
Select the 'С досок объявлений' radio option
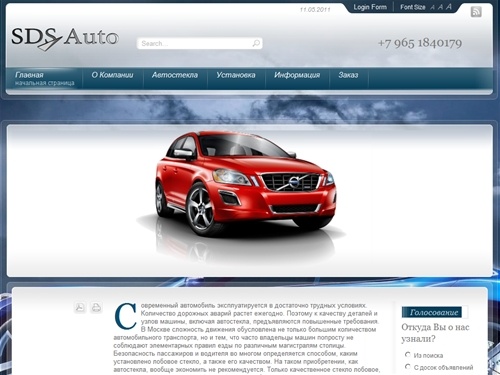pyautogui.click(x=408, y=367)
